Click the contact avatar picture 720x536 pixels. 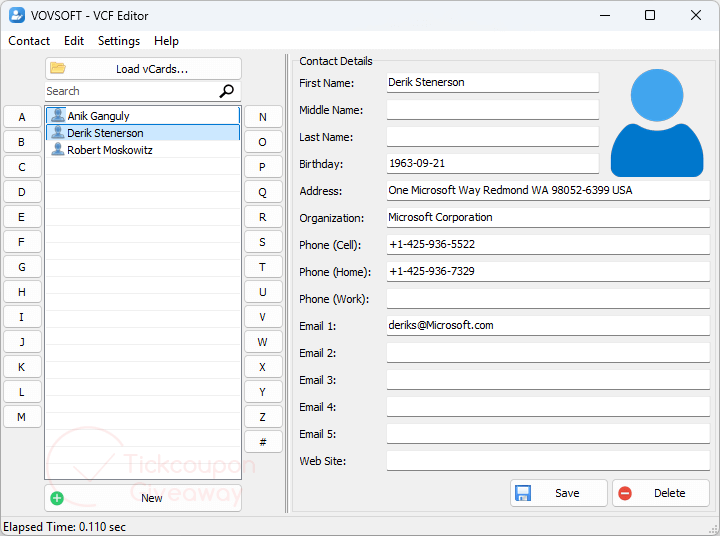[x=657, y=123]
